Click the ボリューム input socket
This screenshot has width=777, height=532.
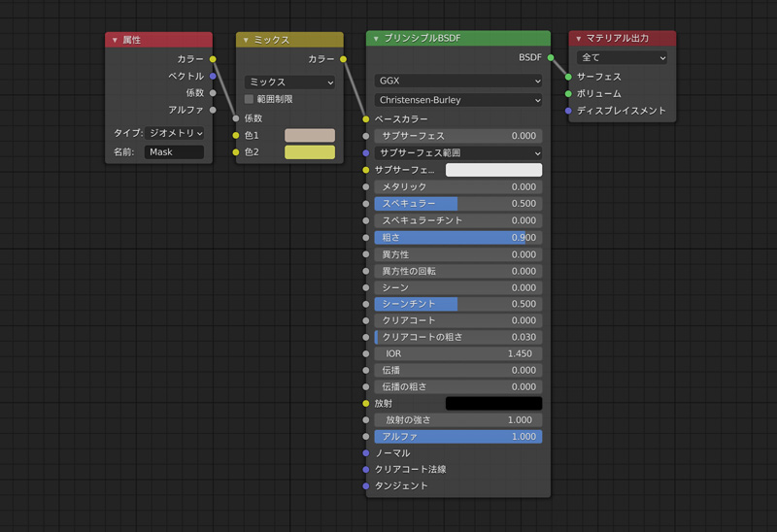(568, 94)
